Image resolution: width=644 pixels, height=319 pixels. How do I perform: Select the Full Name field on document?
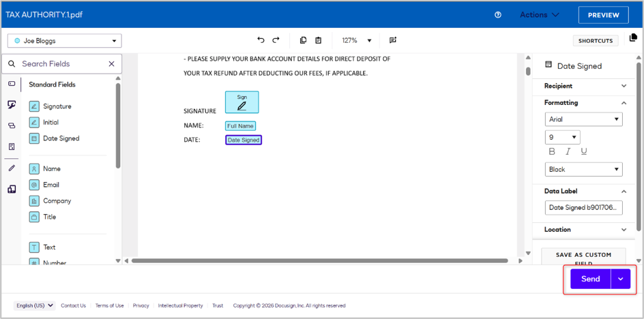point(240,126)
